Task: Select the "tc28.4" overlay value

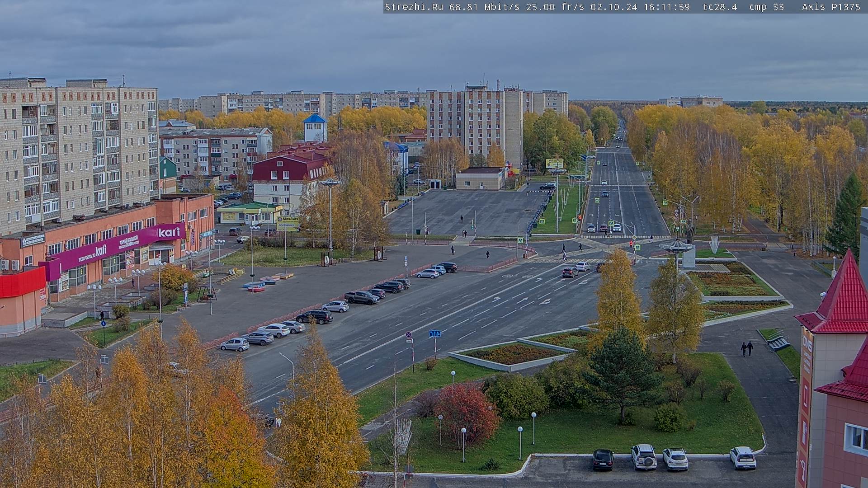Action: [720, 7]
